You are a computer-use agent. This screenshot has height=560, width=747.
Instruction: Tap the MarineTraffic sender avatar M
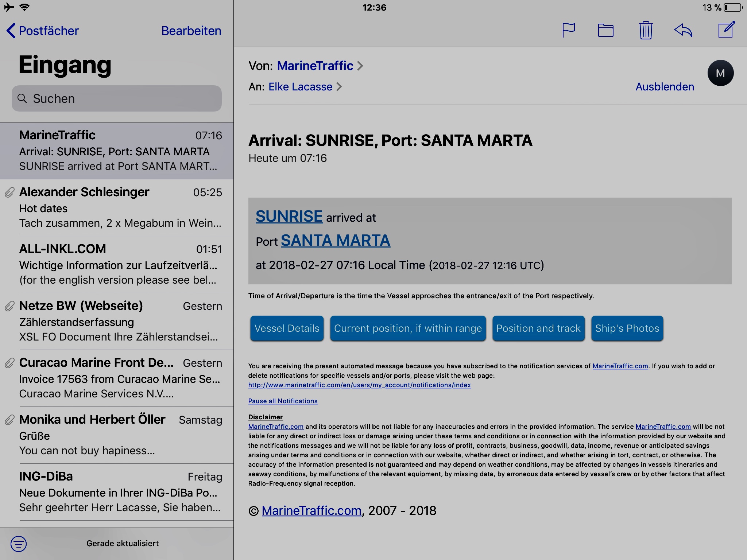click(720, 73)
